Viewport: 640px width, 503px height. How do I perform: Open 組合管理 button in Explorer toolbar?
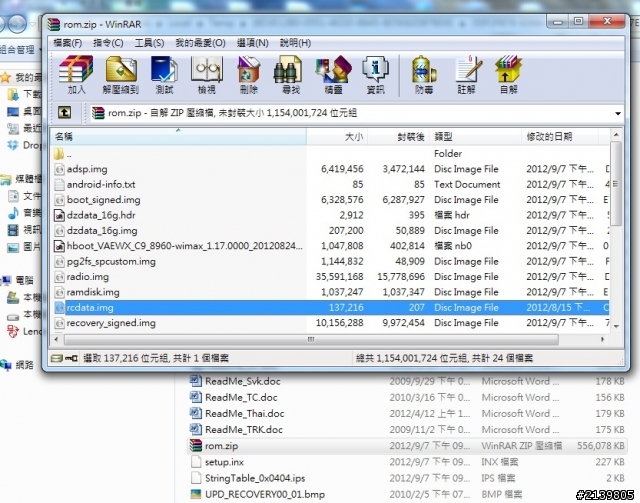20,50
